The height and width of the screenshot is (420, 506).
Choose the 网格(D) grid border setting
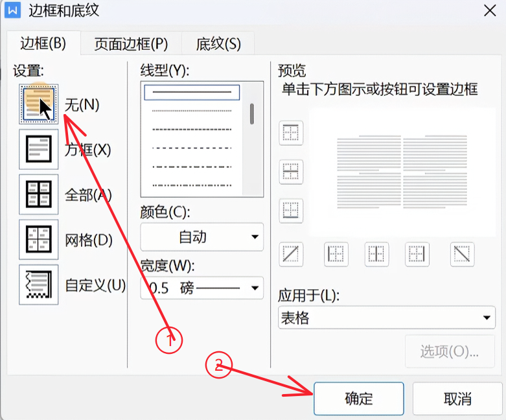(x=39, y=240)
